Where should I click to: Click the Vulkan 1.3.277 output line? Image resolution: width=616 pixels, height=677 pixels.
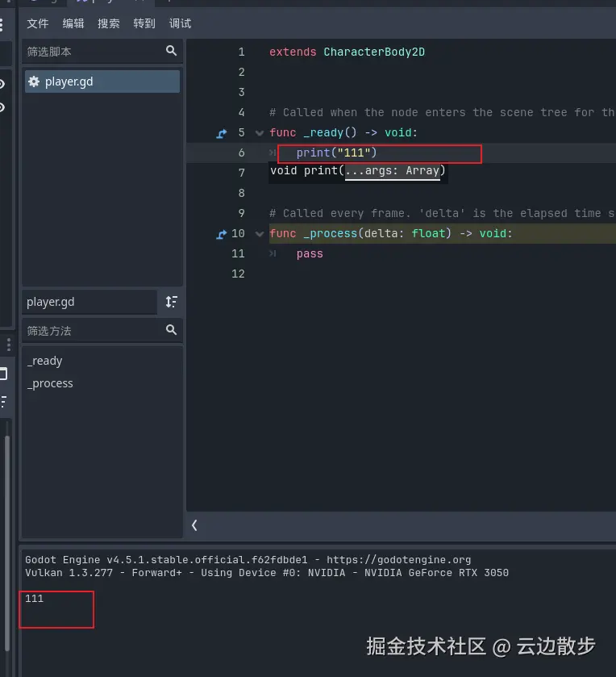pyautogui.click(x=267, y=573)
